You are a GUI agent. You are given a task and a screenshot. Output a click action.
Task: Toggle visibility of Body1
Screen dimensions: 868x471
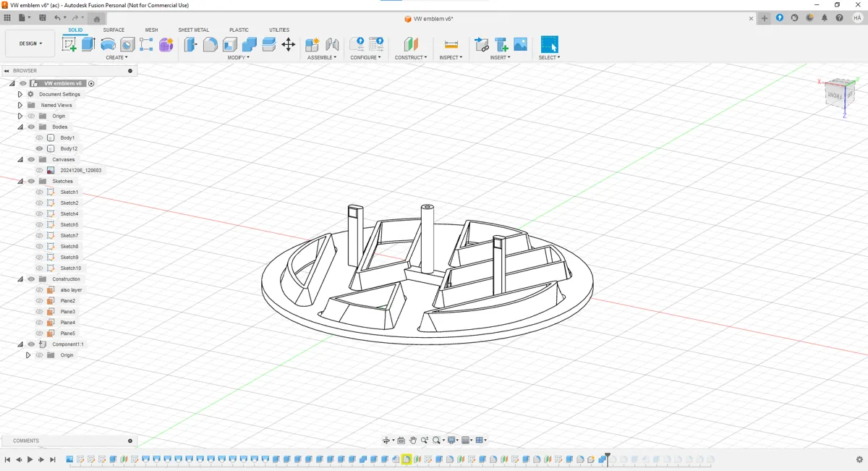click(x=40, y=137)
